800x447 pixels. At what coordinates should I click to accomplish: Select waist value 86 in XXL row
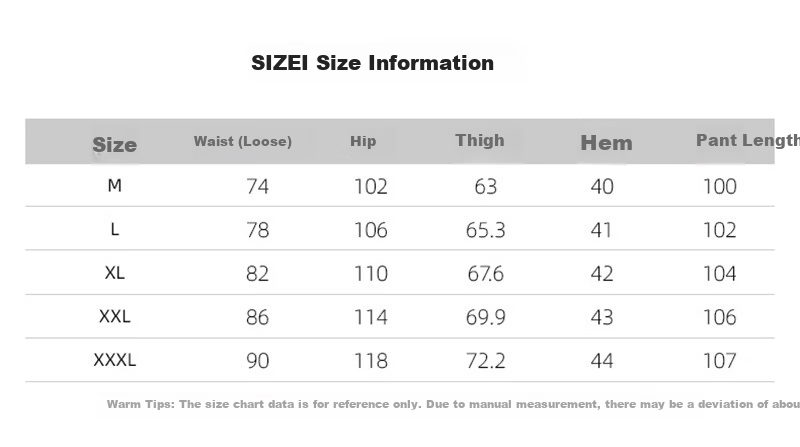click(x=257, y=317)
